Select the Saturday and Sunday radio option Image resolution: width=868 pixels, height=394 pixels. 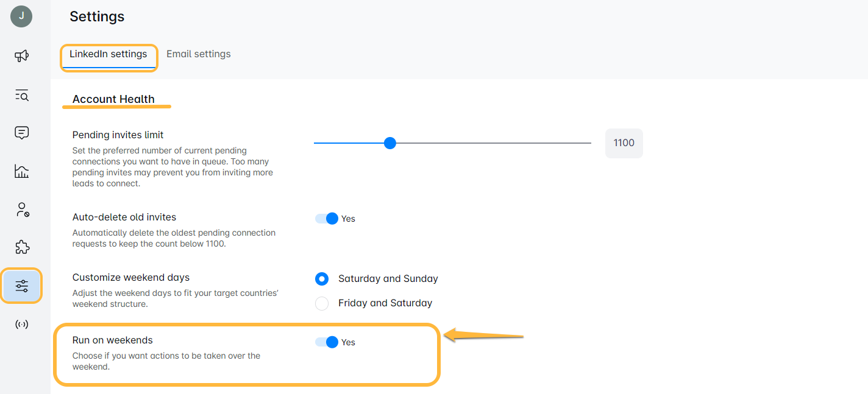[322, 279]
